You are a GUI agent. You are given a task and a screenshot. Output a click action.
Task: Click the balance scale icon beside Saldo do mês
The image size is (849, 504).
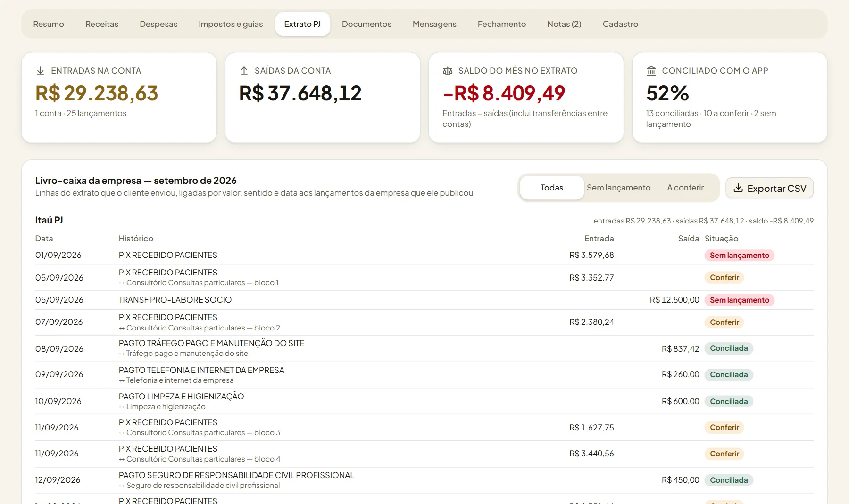coord(448,71)
